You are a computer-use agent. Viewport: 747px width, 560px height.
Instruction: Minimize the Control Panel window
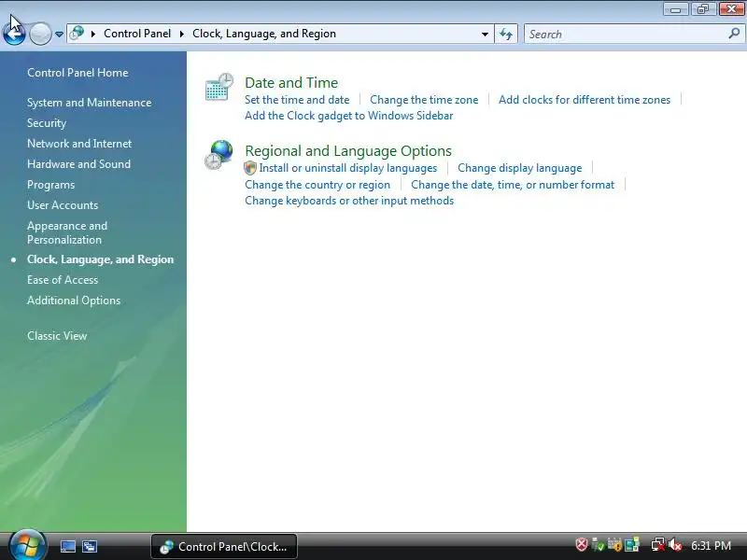[x=675, y=9]
